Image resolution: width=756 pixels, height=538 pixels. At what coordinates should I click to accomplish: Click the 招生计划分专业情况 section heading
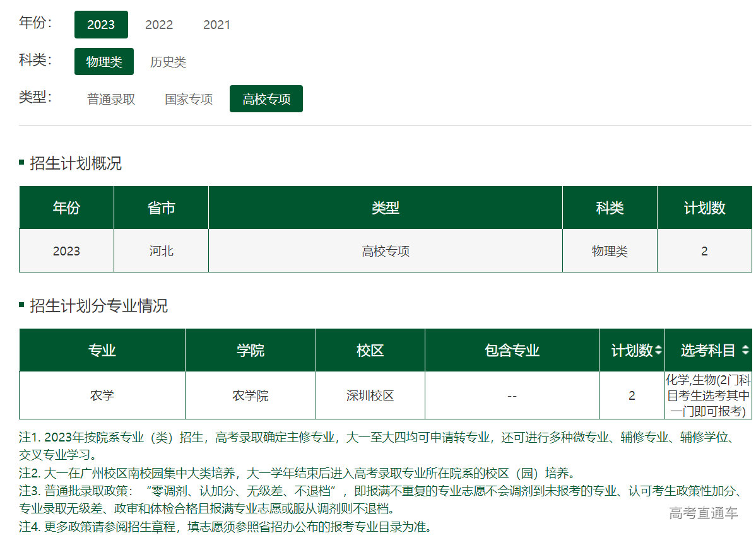point(98,306)
